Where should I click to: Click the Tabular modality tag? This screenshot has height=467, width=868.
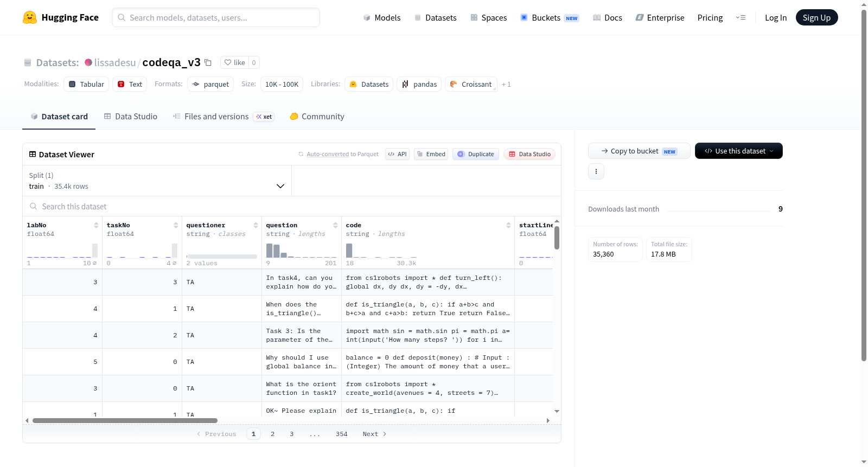click(x=86, y=84)
